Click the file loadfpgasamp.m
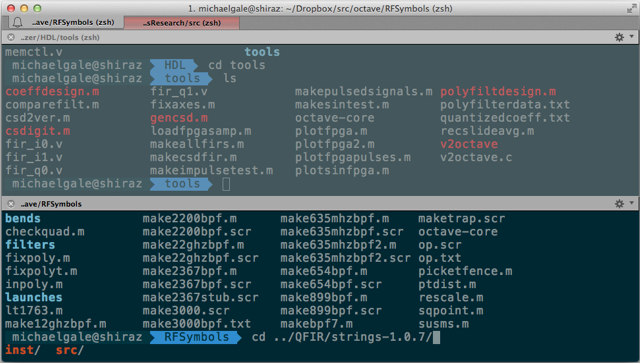Screen dimensions: 640x363 [200, 131]
